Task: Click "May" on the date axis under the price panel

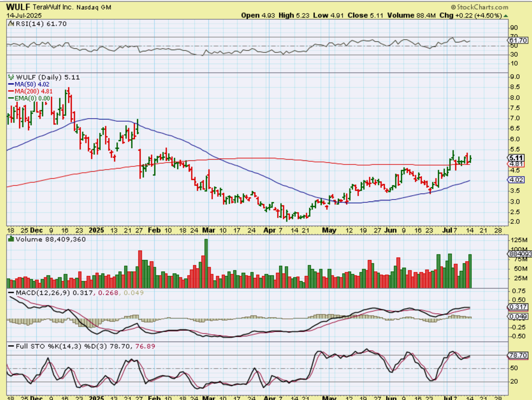Action: coord(329,230)
